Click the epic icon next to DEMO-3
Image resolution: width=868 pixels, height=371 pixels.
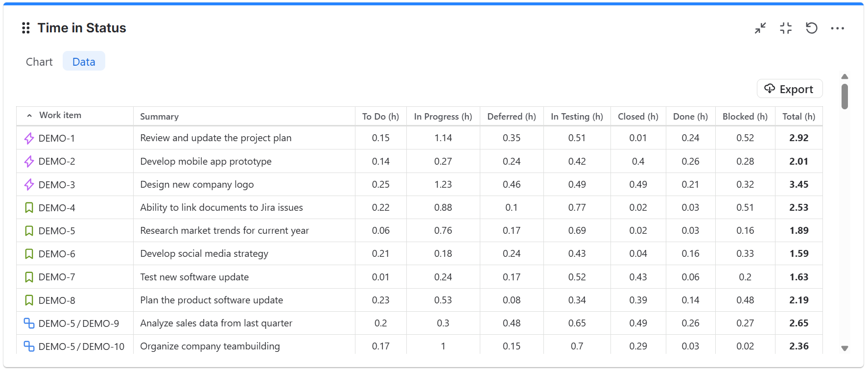(x=29, y=185)
